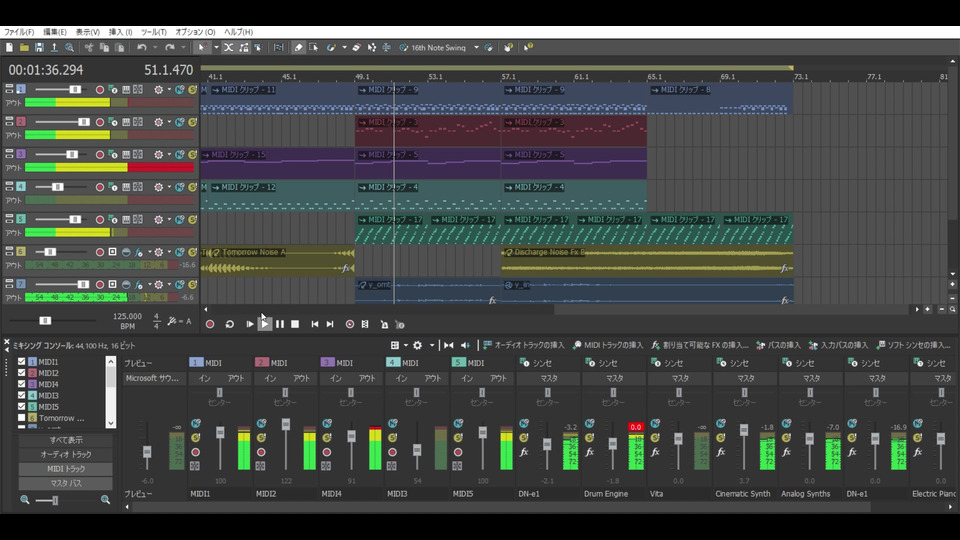The width and height of the screenshot is (960, 540).
Task: Click the Save icon in the toolbar
Action: [39, 47]
